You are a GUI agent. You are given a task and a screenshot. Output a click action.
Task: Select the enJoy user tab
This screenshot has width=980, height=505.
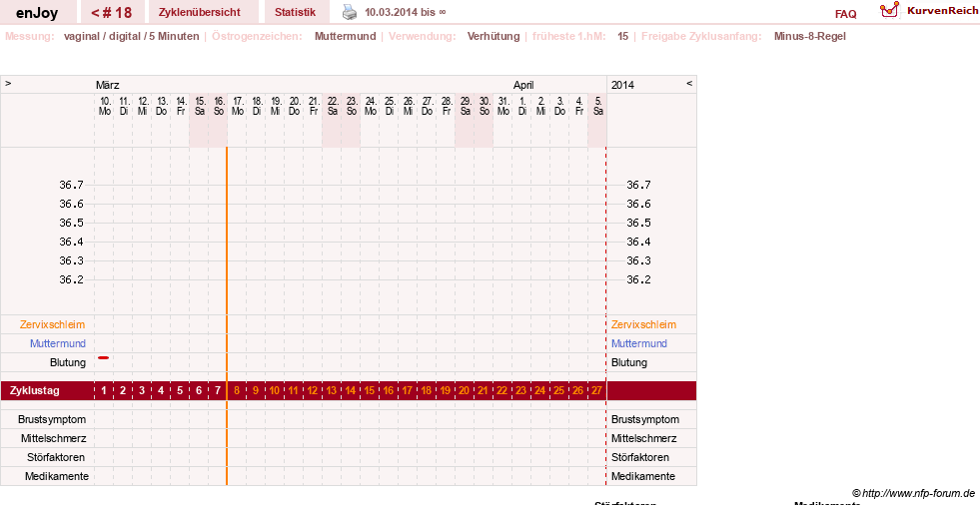(x=37, y=13)
